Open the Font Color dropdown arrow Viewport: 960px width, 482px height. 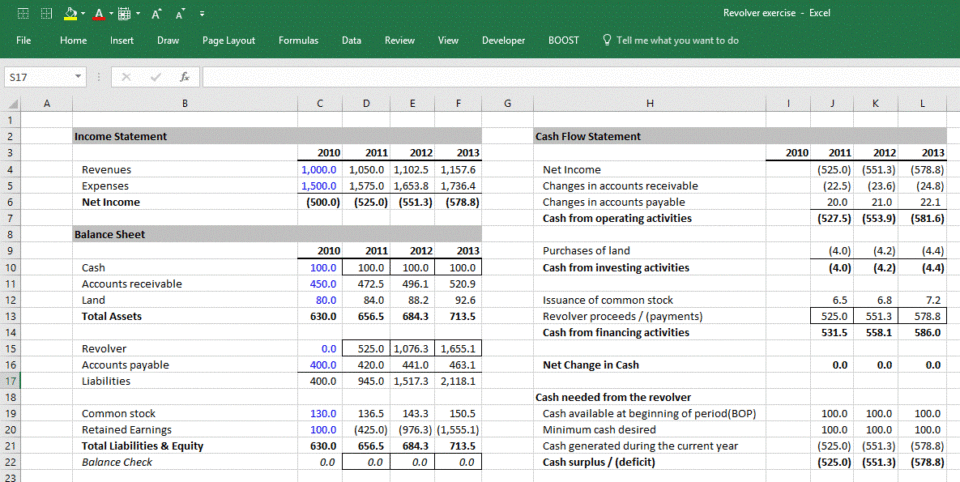111,13
